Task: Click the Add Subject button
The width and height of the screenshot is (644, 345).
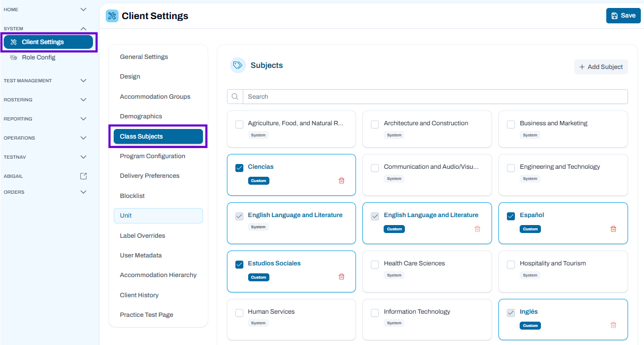Action: point(601,67)
